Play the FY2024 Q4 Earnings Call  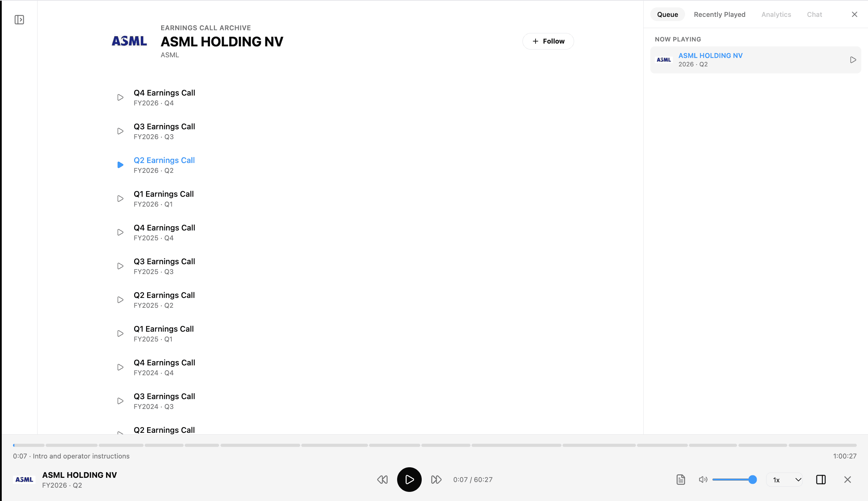point(120,367)
